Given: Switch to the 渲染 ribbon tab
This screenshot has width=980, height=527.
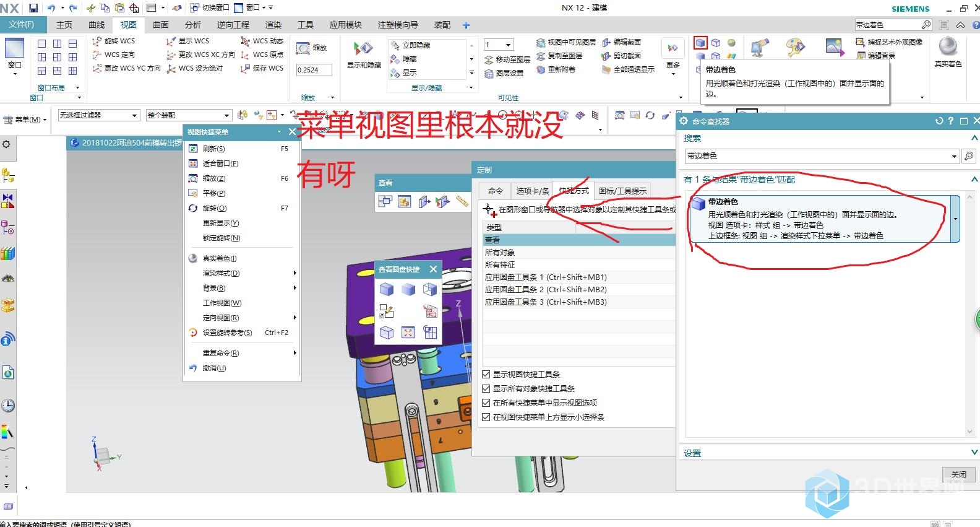Looking at the screenshot, I should pyautogui.click(x=273, y=25).
